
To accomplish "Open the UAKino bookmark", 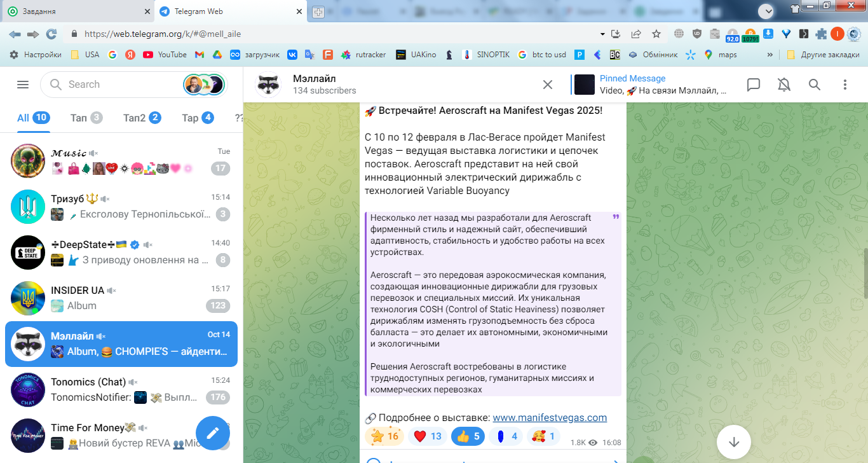I will tap(416, 55).
